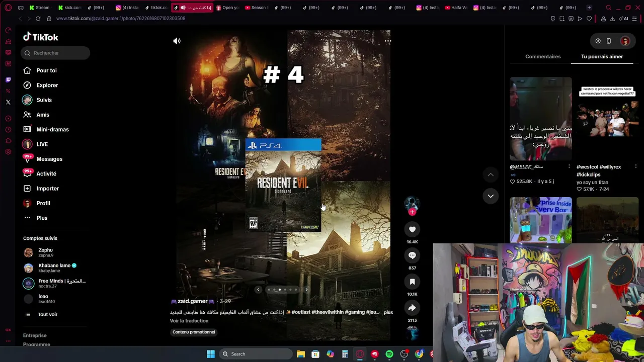The width and height of the screenshot is (644, 362).
Task: Open the #outlast hashtag
Action: click(301, 312)
